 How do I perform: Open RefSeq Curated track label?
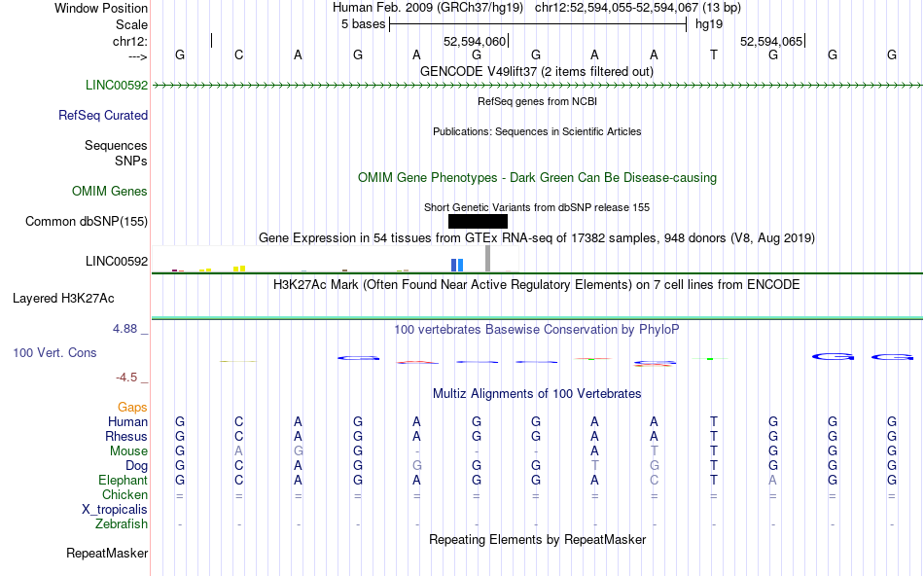103,115
